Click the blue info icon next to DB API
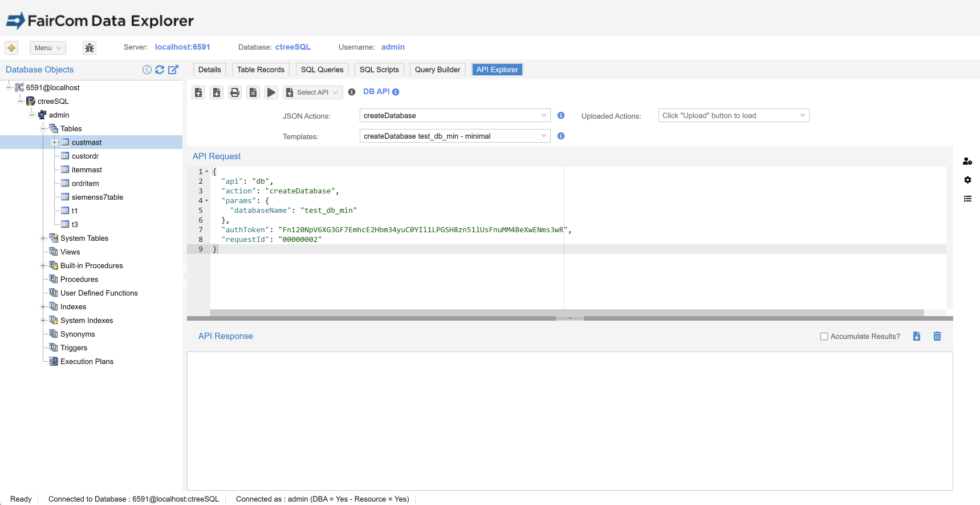 click(396, 92)
